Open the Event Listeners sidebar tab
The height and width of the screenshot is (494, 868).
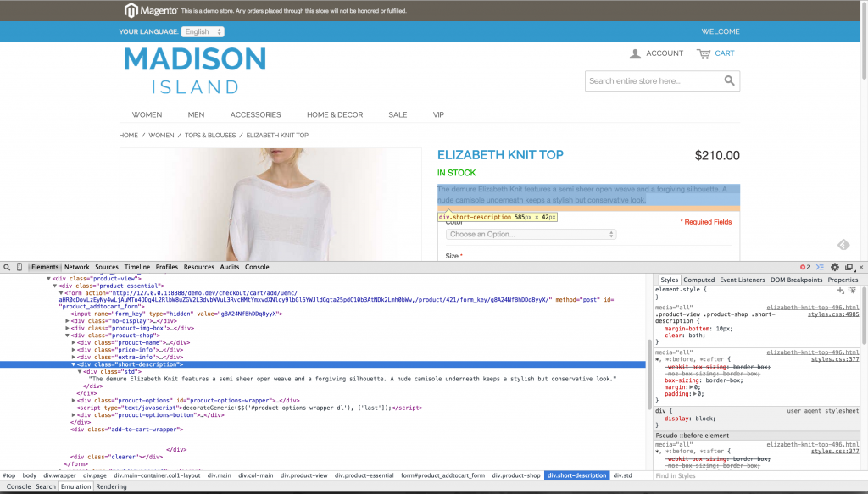click(x=743, y=280)
